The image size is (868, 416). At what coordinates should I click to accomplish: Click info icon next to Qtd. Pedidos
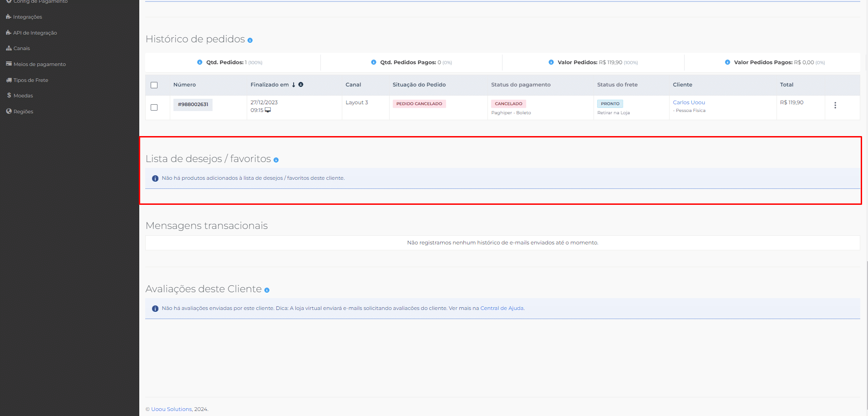(199, 62)
